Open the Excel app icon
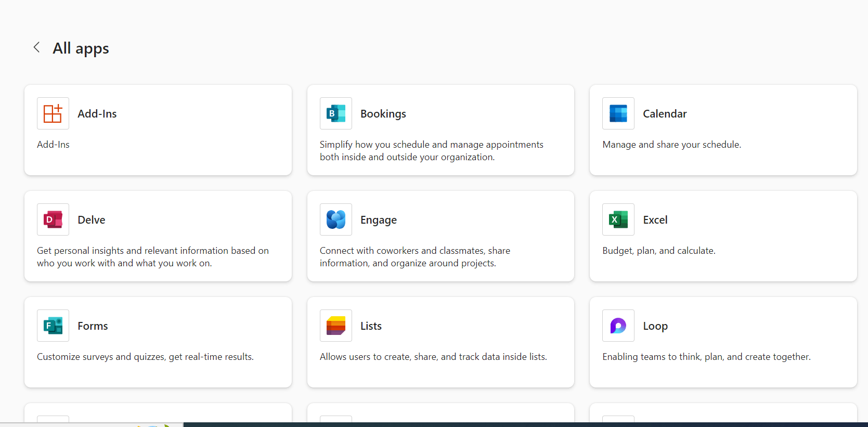Screen dimensions: 868x427 (618, 219)
